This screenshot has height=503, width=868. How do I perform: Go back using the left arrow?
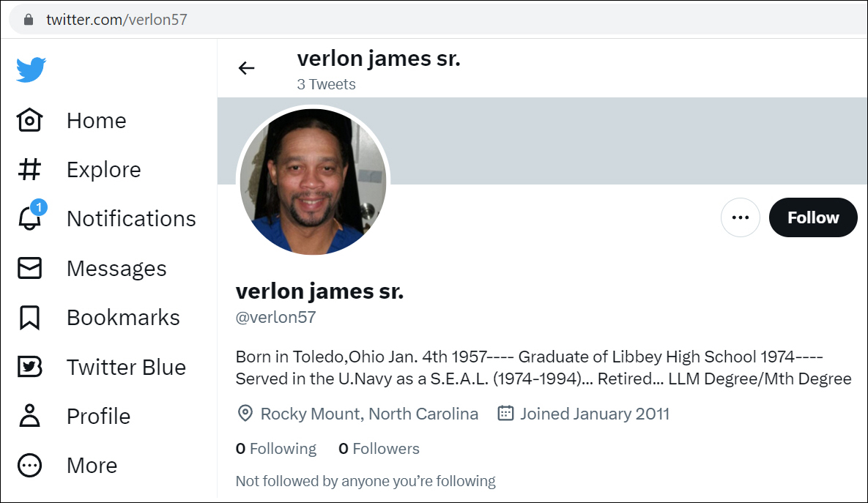click(x=247, y=68)
